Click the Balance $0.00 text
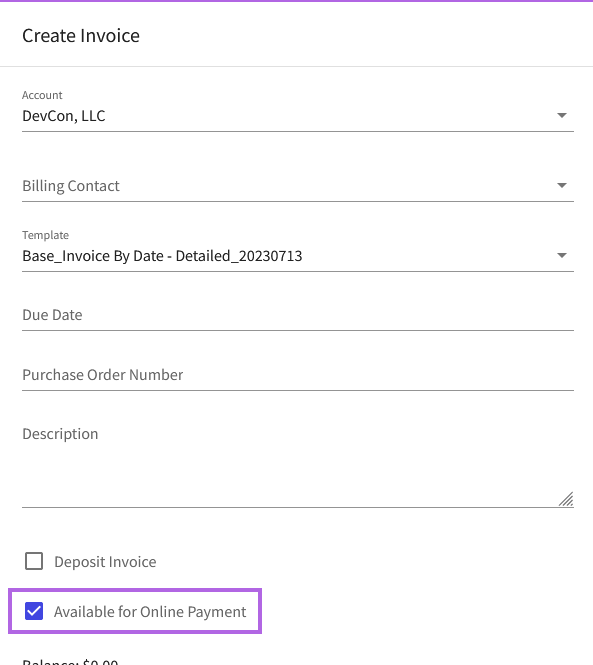This screenshot has height=665, width=593. coord(70,661)
